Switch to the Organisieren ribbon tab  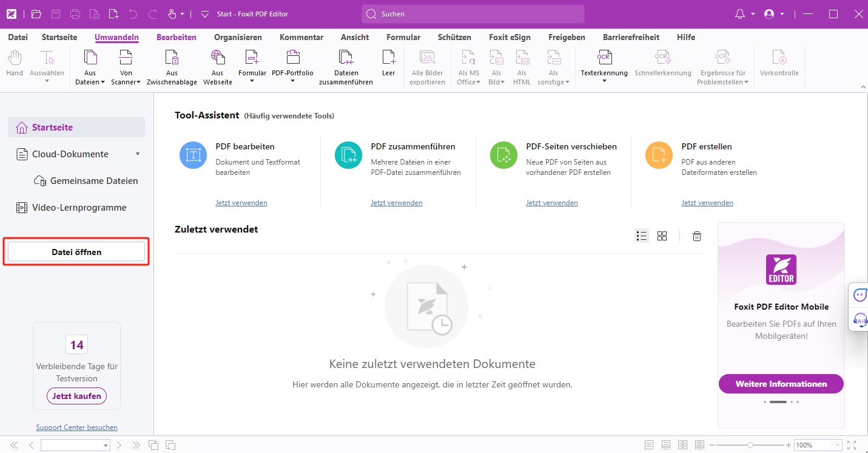click(238, 37)
